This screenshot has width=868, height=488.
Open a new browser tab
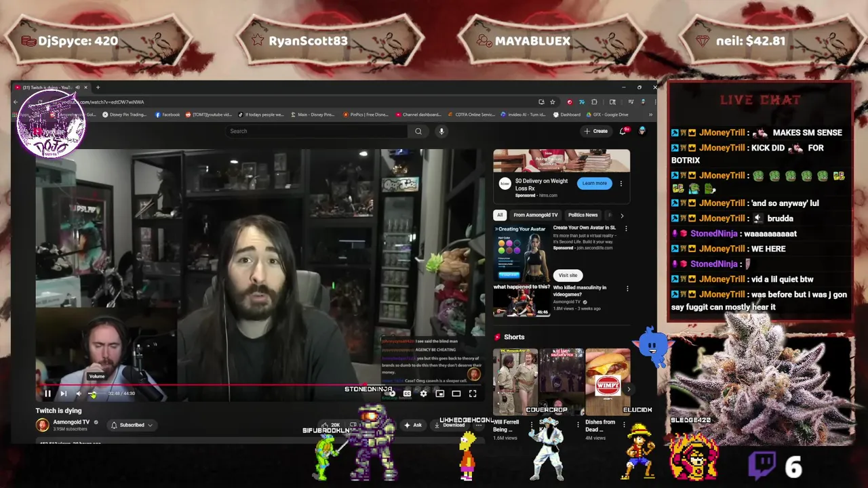pos(98,87)
